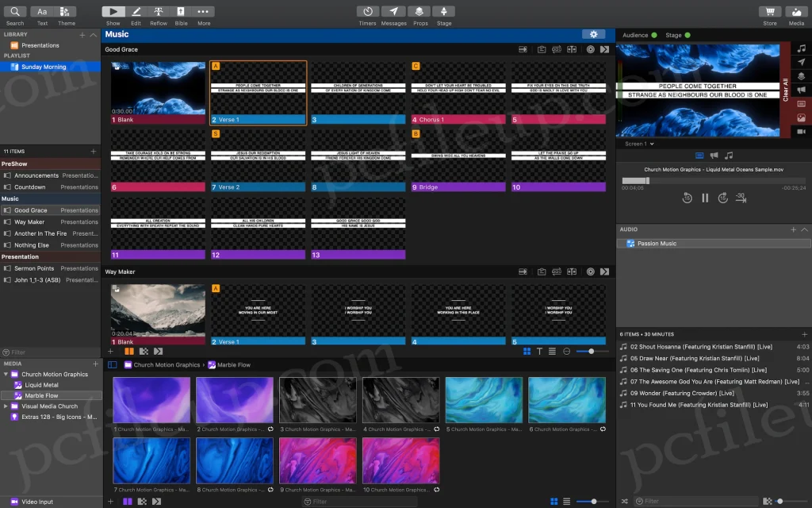Pause the playing Liquid Metal Oceans video
The height and width of the screenshot is (508, 812).
click(705, 198)
